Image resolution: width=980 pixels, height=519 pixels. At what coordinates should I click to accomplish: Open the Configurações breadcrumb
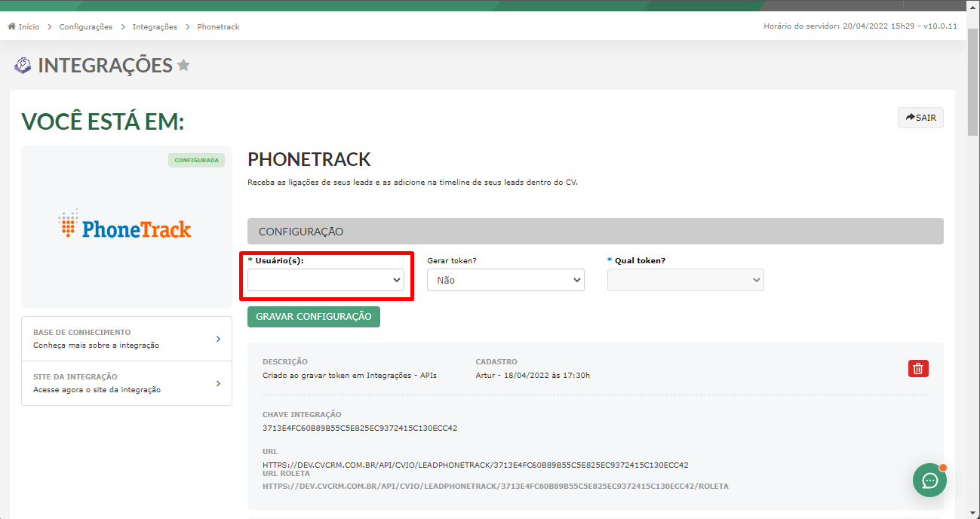tap(85, 26)
